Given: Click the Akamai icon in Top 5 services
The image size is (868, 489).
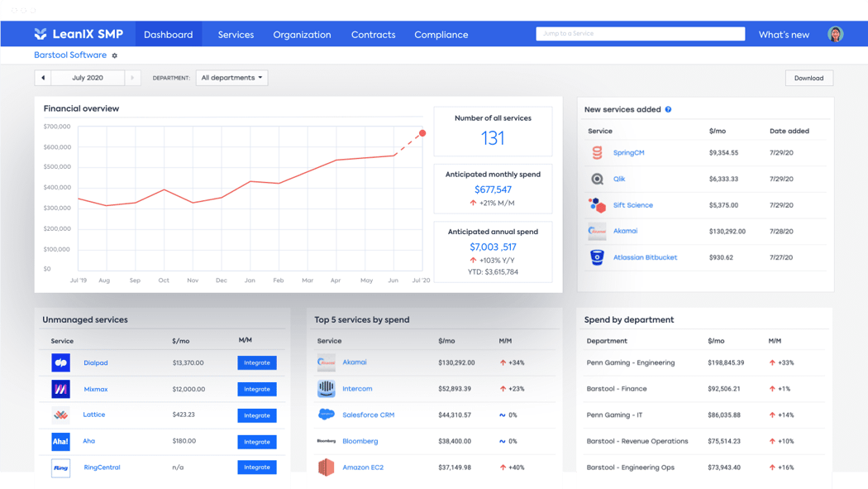Looking at the screenshot, I should tap(326, 362).
